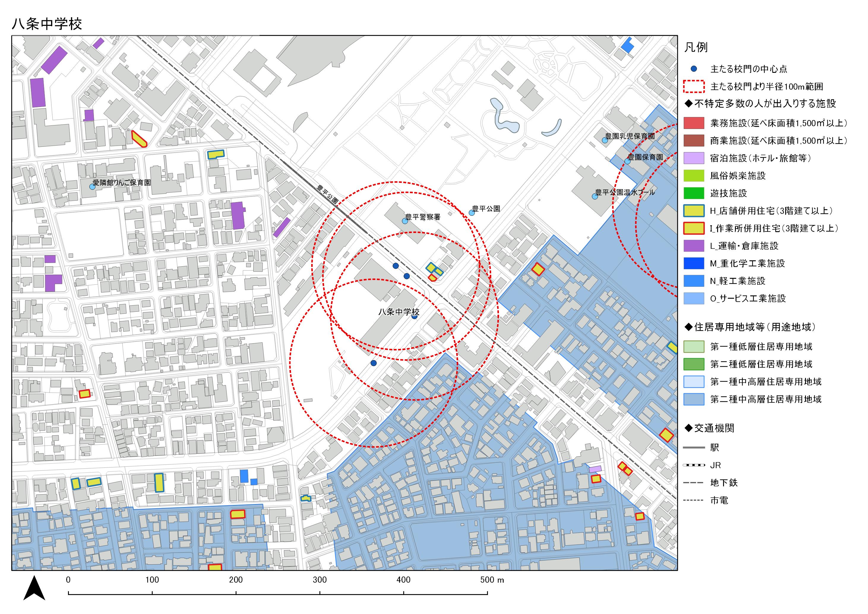Click the H_店舗併用住宅 legend swatch

coord(694,211)
